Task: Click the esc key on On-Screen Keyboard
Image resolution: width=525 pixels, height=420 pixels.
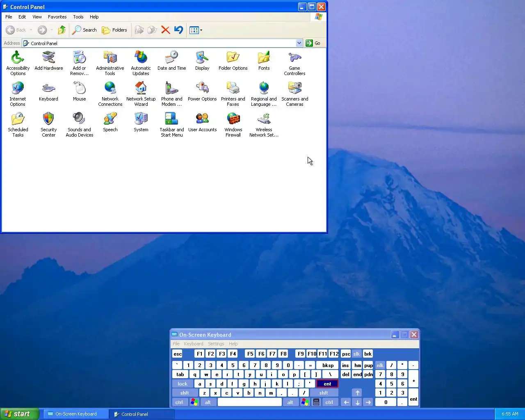Action: tap(178, 354)
